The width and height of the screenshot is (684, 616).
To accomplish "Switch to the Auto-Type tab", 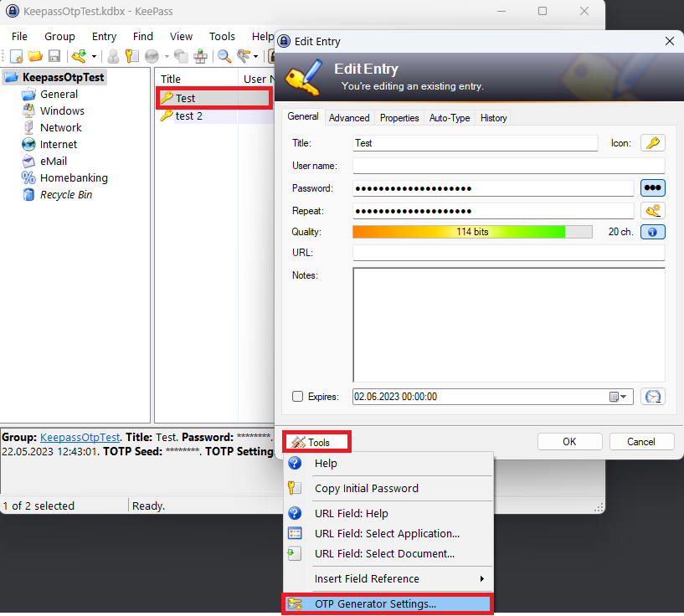I will click(450, 118).
